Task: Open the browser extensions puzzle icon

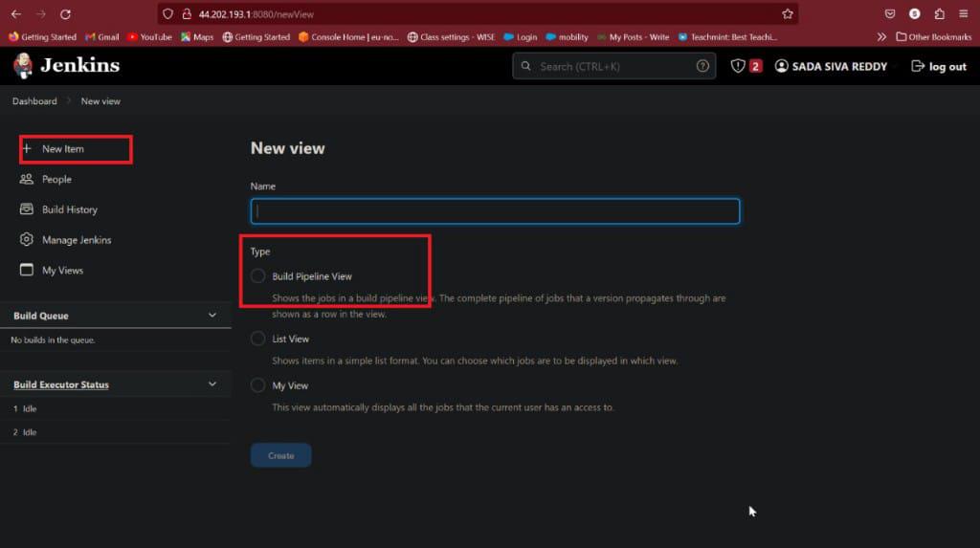Action: pyautogui.click(x=940, y=13)
